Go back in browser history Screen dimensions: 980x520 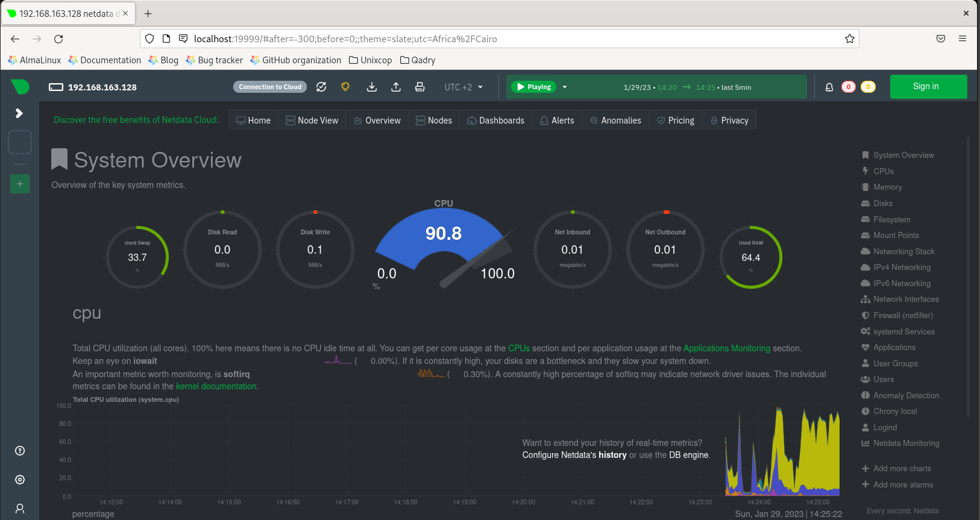[15, 39]
